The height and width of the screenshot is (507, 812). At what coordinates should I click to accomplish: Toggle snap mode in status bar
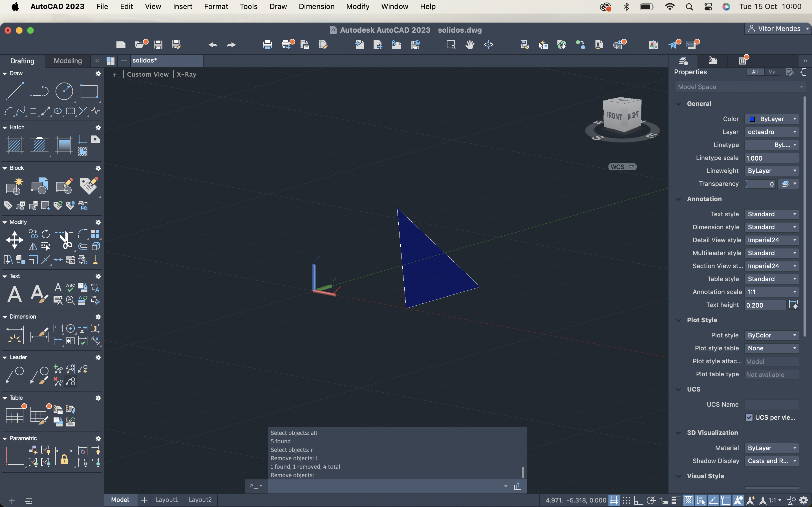pos(626,500)
